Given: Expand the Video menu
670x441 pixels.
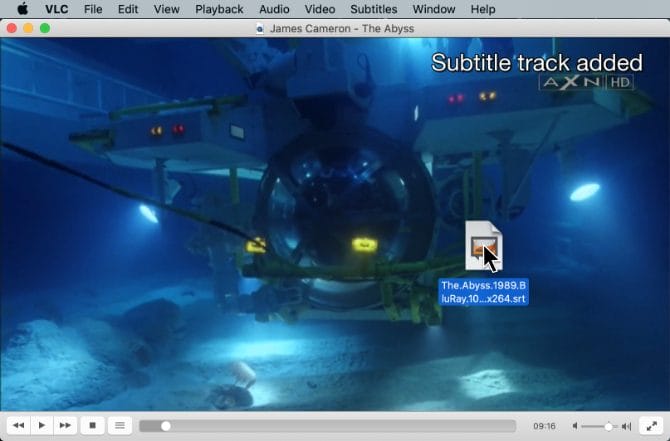Looking at the screenshot, I should tap(319, 9).
